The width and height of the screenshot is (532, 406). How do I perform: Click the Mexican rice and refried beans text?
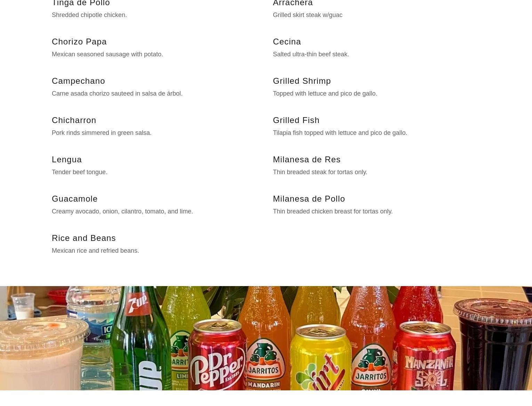pyautogui.click(x=95, y=251)
